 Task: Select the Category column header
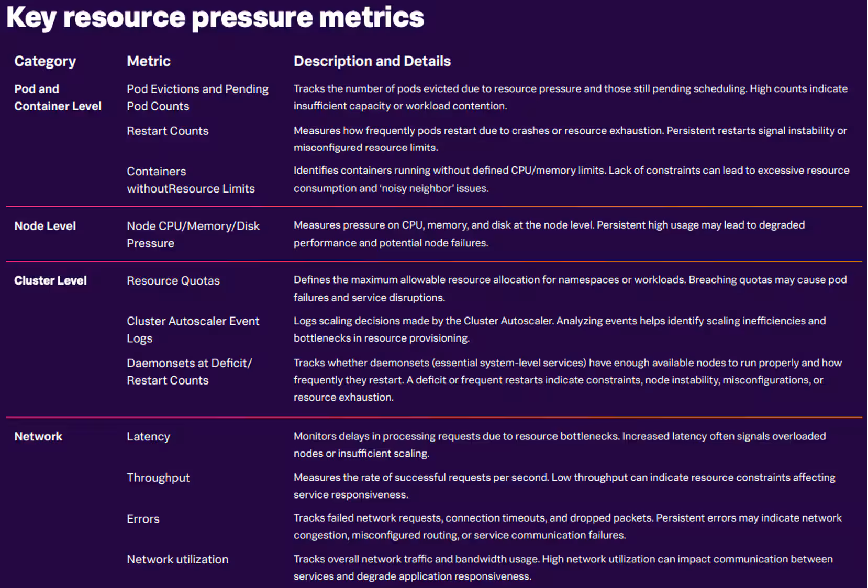45,61
